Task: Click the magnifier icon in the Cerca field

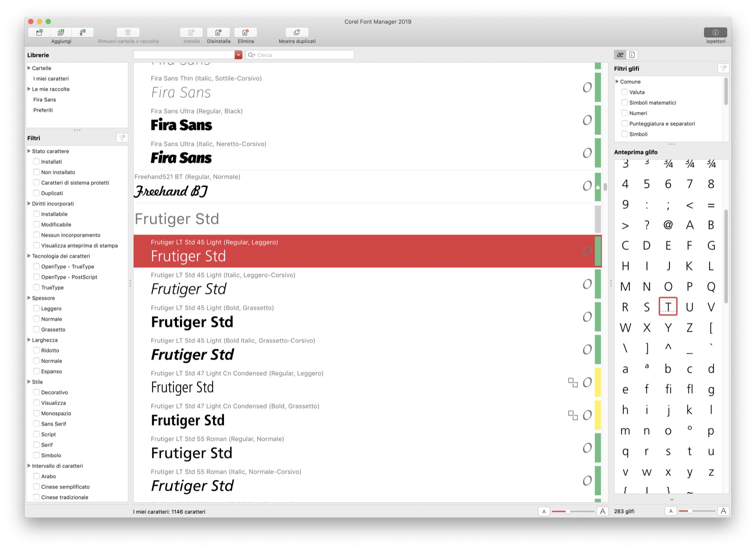Action: (x=251, y=55)
